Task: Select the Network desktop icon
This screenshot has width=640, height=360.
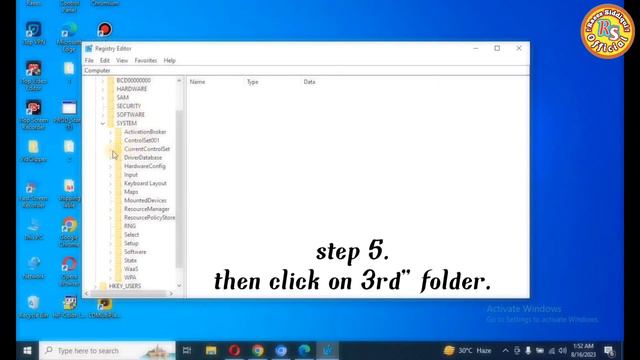Action: tap(33, 267)
